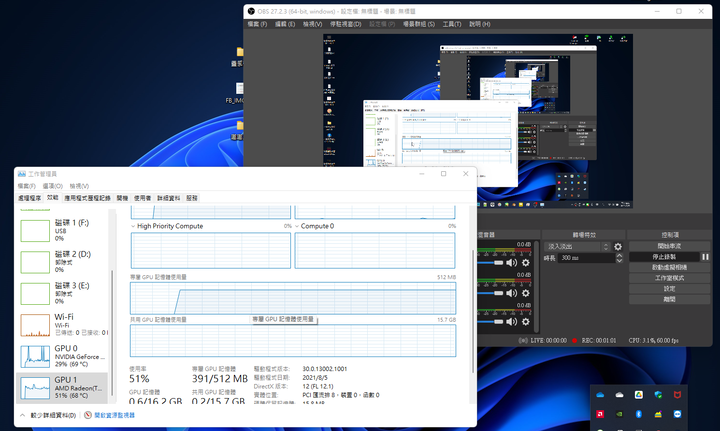Screen dimensions: 720x431
Task: Open the Windows Security shield tray icon
Action: (x=658, y=395)
